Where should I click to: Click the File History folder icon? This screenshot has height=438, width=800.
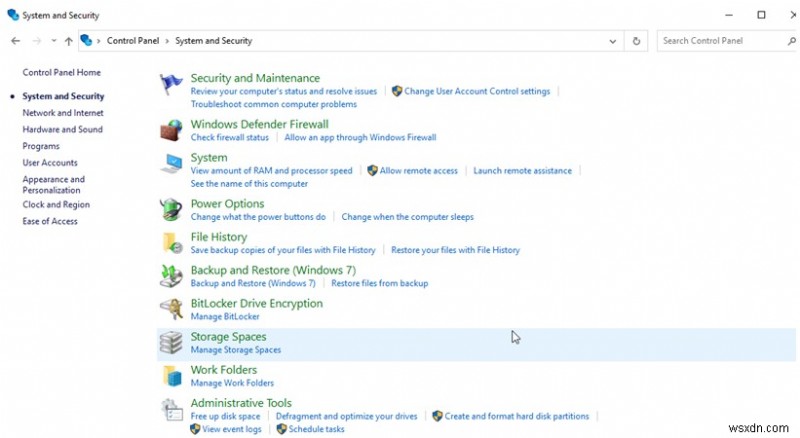(x=172, y=243)
